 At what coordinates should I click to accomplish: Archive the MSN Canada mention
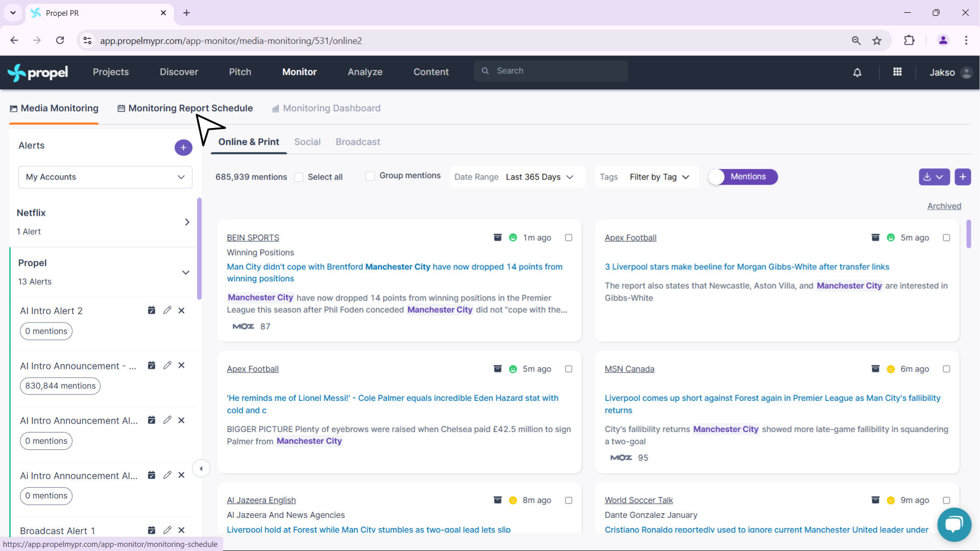[x=875, y=369]
